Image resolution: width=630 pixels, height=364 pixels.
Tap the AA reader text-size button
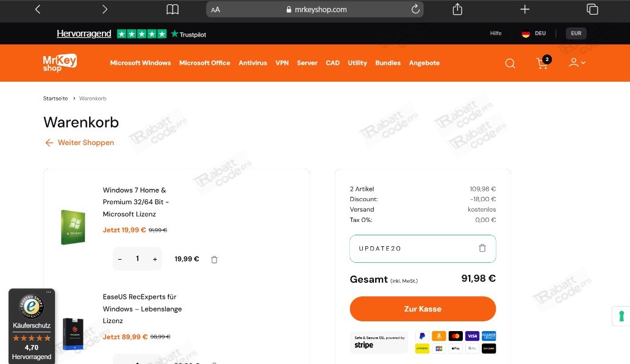pyautogui.click(x=215, y=10)
